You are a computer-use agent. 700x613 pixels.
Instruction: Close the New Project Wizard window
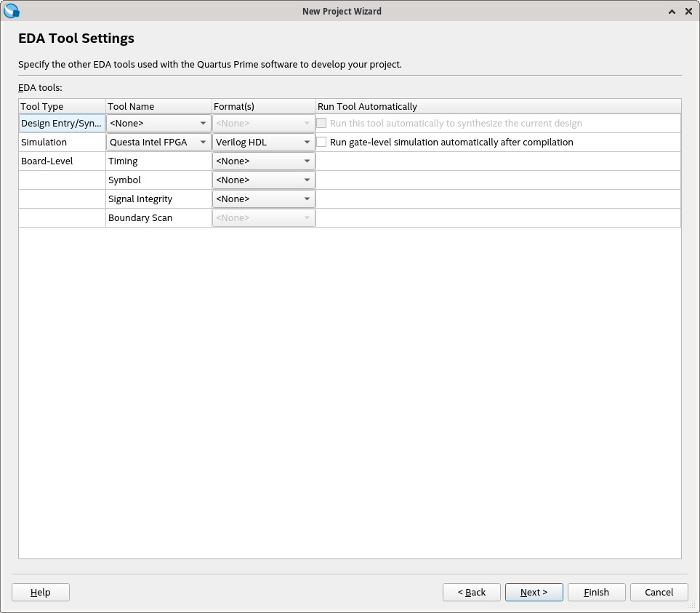688,12
